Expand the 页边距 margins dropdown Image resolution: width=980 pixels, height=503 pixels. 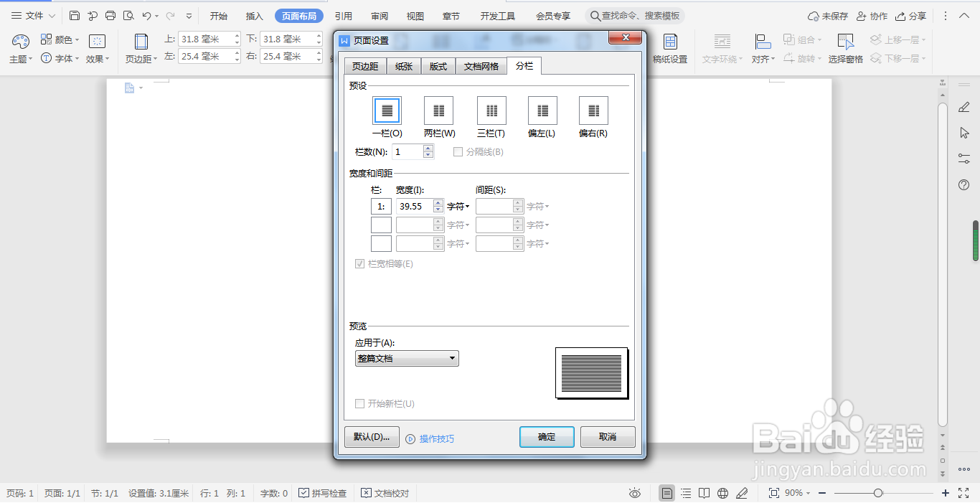pos(140,49)
